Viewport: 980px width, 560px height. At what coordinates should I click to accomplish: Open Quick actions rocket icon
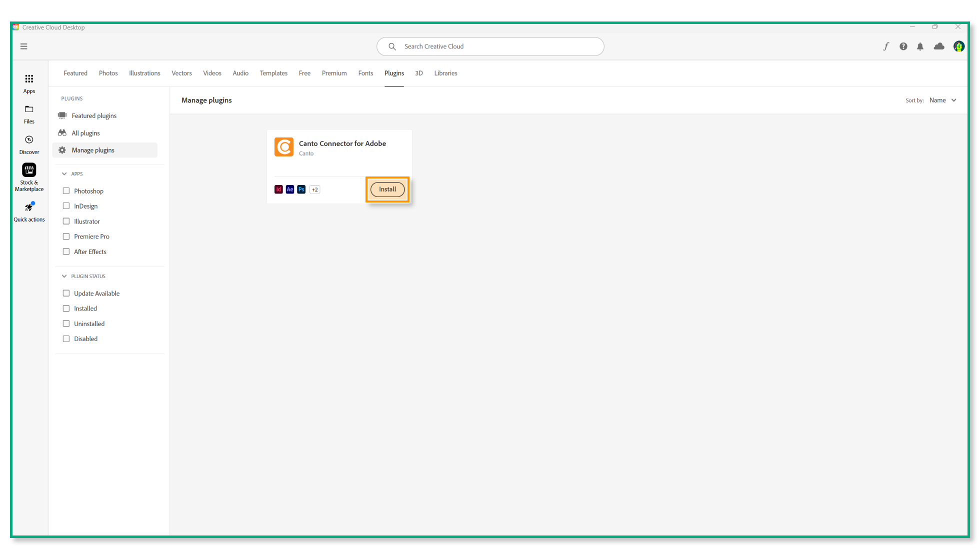(x=29, y=207)
